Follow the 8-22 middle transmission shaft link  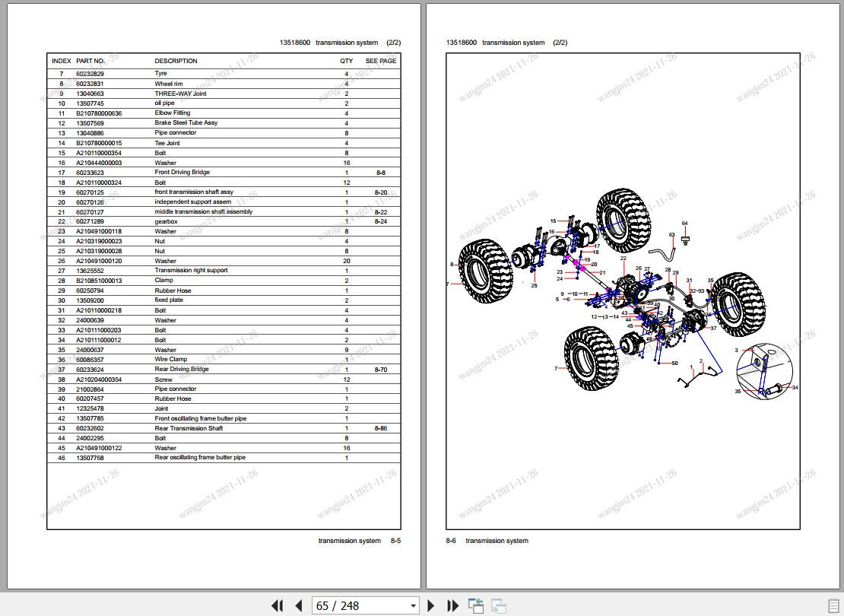[x=381, y=211]
